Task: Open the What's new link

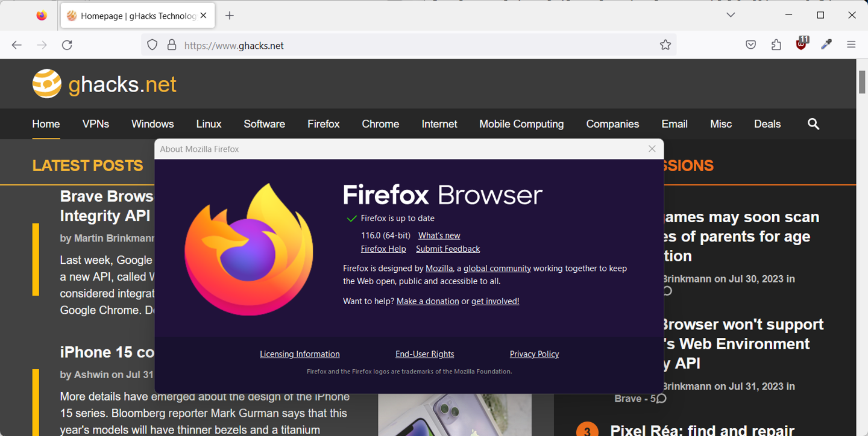Action: [x=439, y=235]
